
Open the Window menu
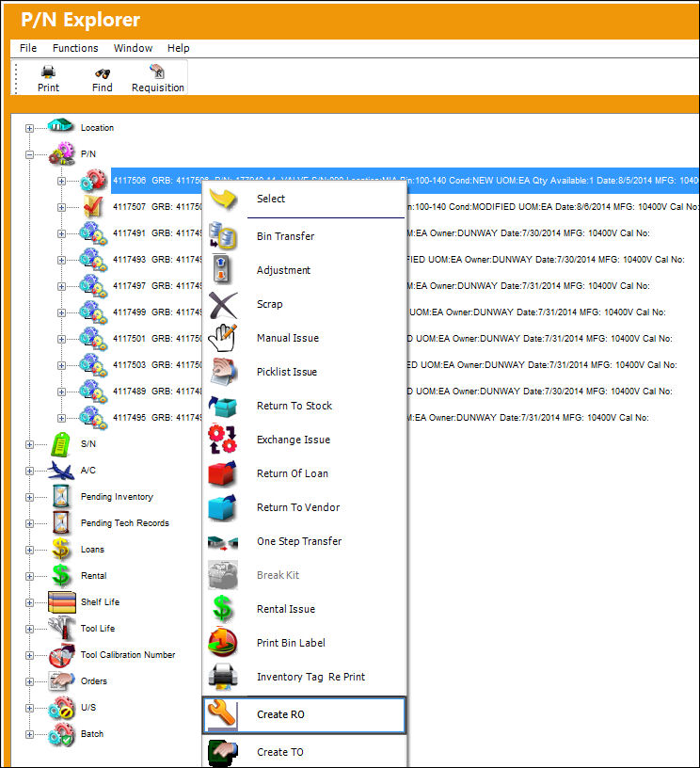tap(134, 48)
